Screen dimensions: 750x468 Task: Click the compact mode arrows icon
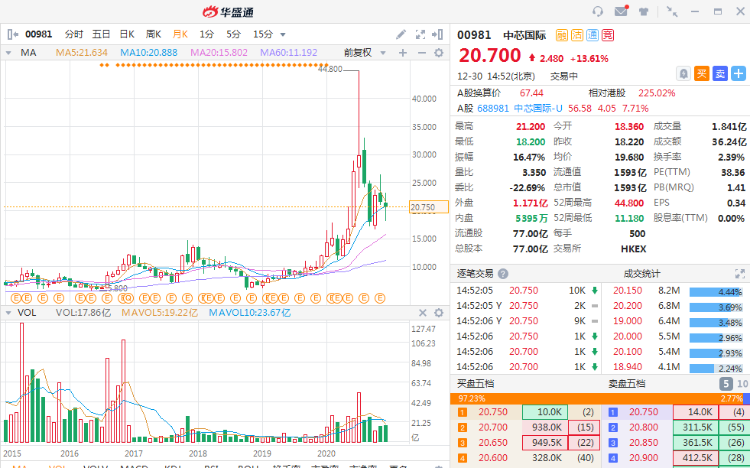(672, 11)
